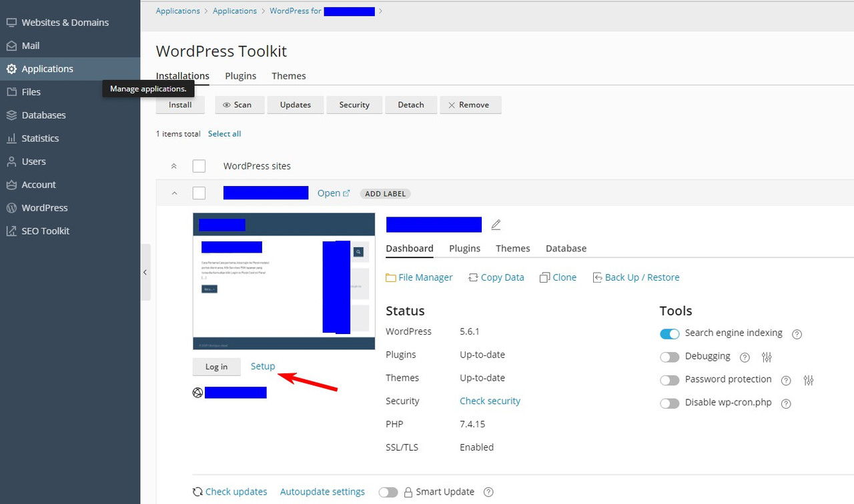
Task: Open File Manager link
Action: tap(419, 277)
